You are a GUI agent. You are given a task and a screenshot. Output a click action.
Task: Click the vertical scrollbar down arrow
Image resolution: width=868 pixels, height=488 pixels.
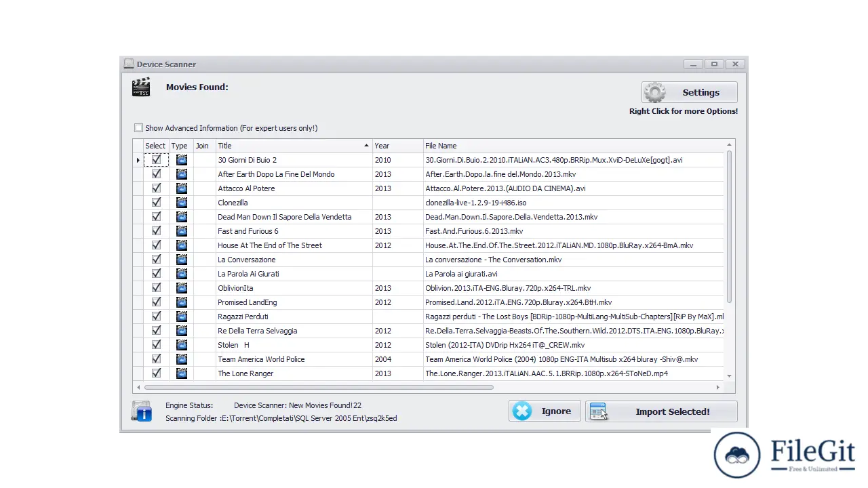click(x=729, y=375)
